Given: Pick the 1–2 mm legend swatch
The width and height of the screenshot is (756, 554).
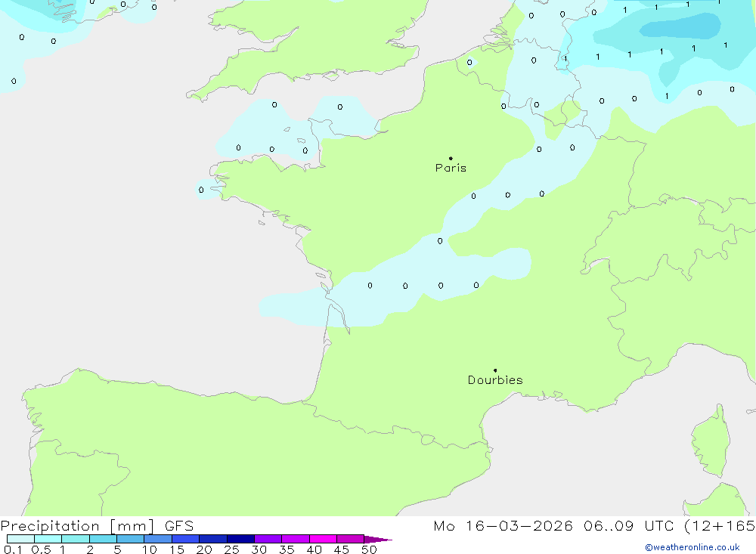Looking at the screenshot, I should click(x=76, y=539).
